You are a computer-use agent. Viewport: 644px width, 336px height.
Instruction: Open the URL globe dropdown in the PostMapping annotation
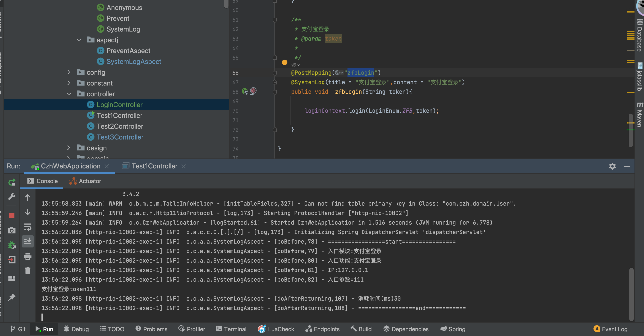coord(339,73)
